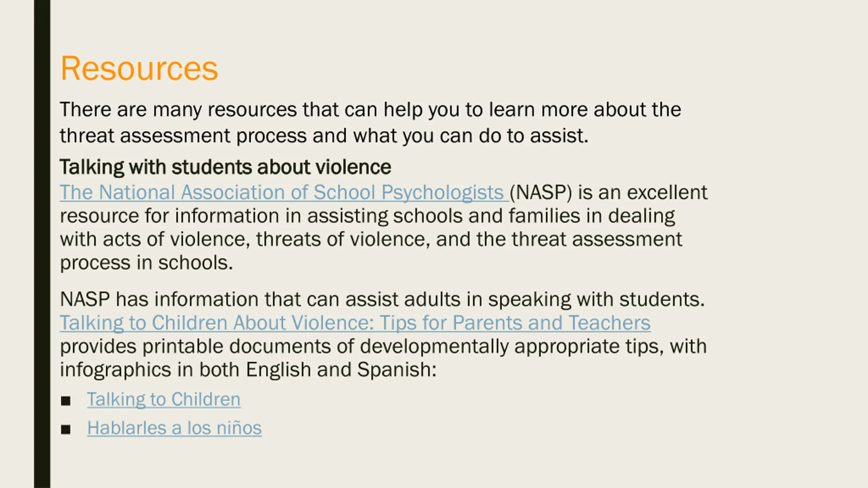Viewport: 868px width, 488px height.
Task: Follow the short 'Talking to Children' bullet link
Action: pos(164,399)
